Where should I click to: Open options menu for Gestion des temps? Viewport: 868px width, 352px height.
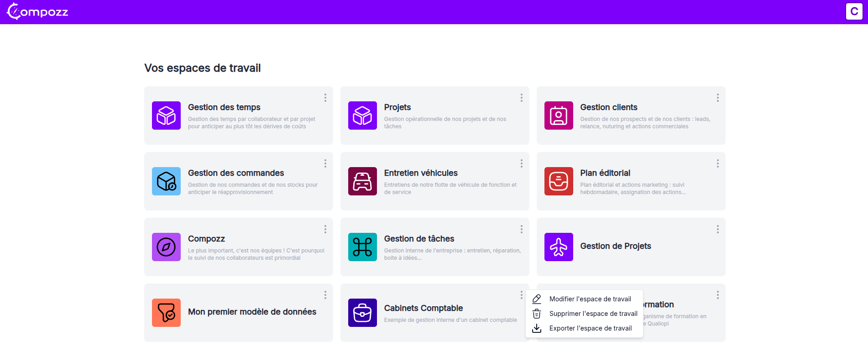(325, 98)
